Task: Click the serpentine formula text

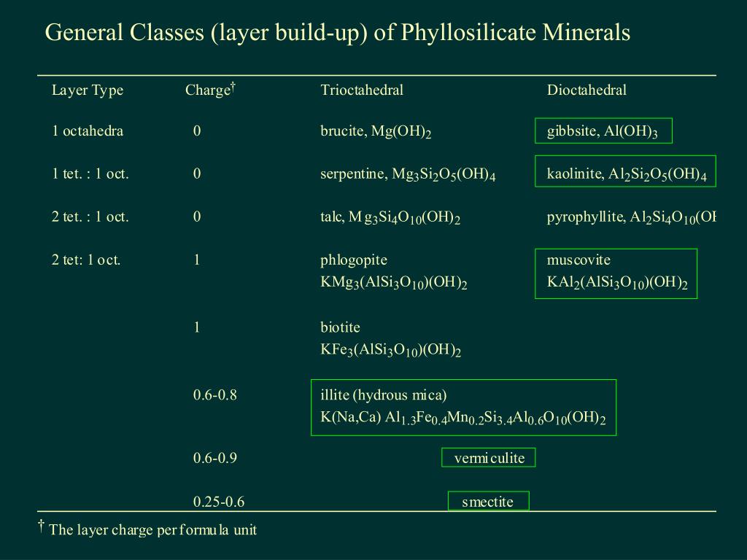Action: pyautogui.click(x=408, y=174)
